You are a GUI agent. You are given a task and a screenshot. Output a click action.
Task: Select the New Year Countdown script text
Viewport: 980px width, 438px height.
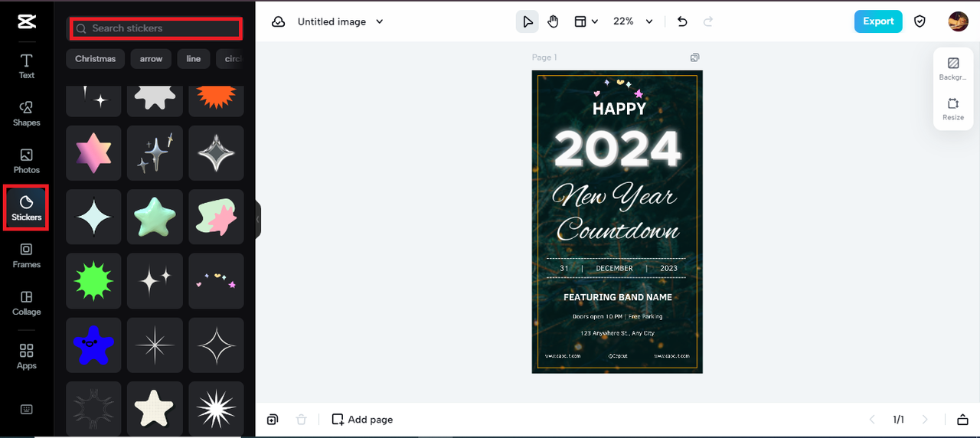point(617,213)
